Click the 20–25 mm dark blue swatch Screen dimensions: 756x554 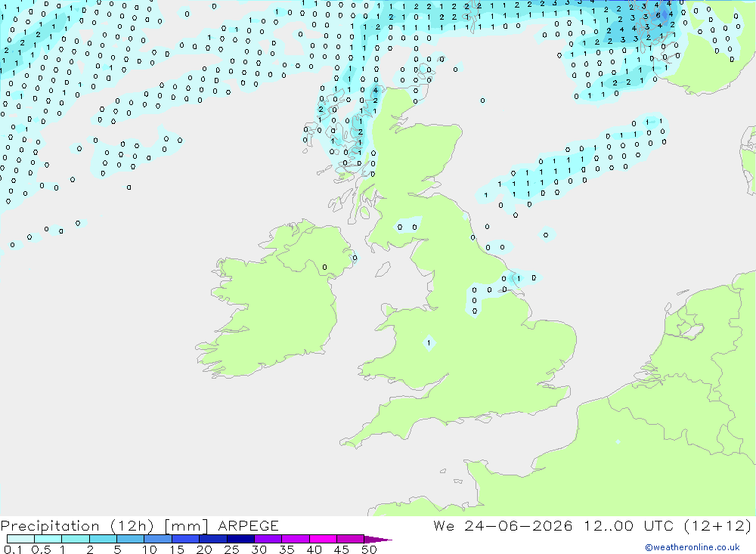213,539
